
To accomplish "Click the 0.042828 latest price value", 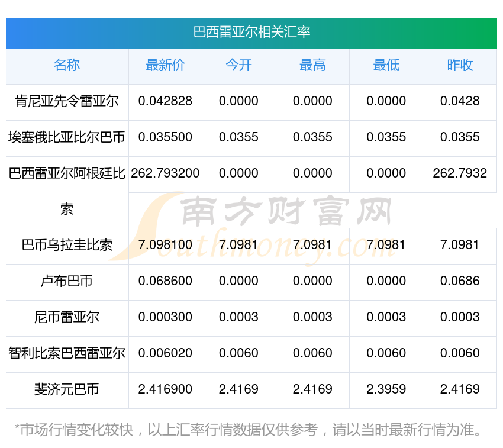I will 165,101.
